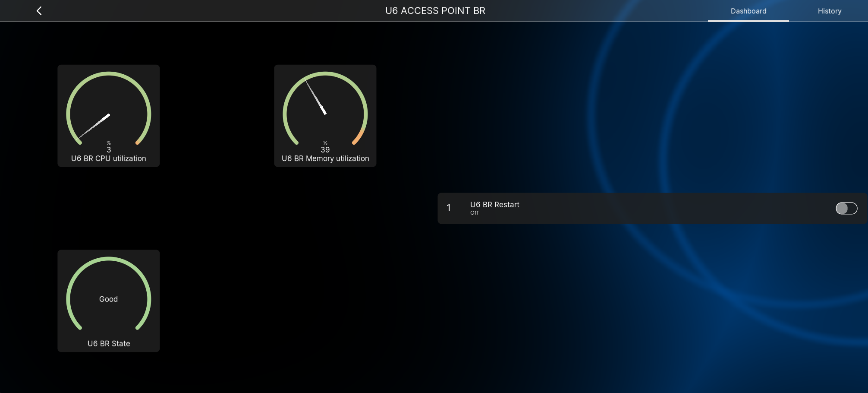The height and width of the screenshot is (393, 868).
Task: Select the Dashboard tab
Action: [x=748, y=11]
